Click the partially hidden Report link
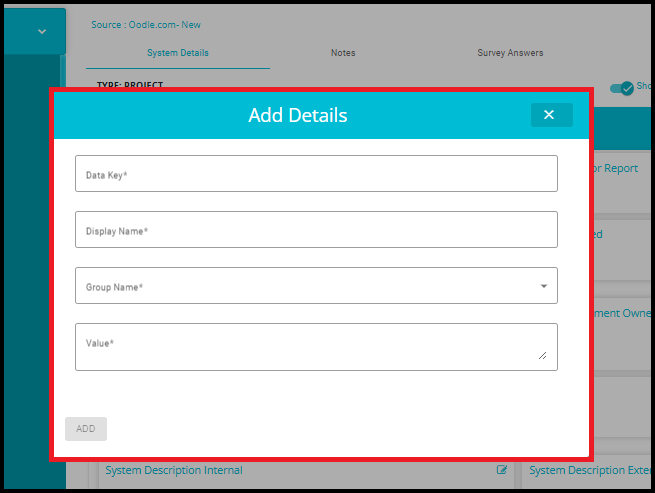Viewport: 655px width, 493px height. pyautogui.click(x=618, y=168)
